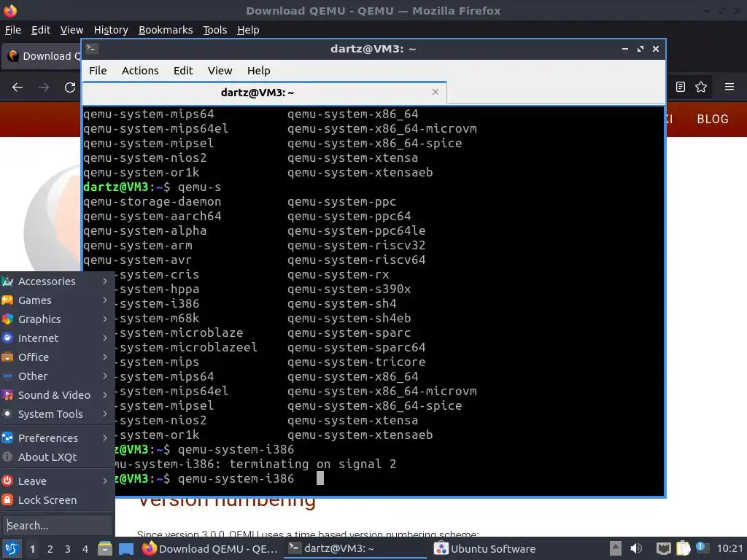Expand the Accessories menu category
The width and height of the screenshot is (747, 560).
pos(55,281)
